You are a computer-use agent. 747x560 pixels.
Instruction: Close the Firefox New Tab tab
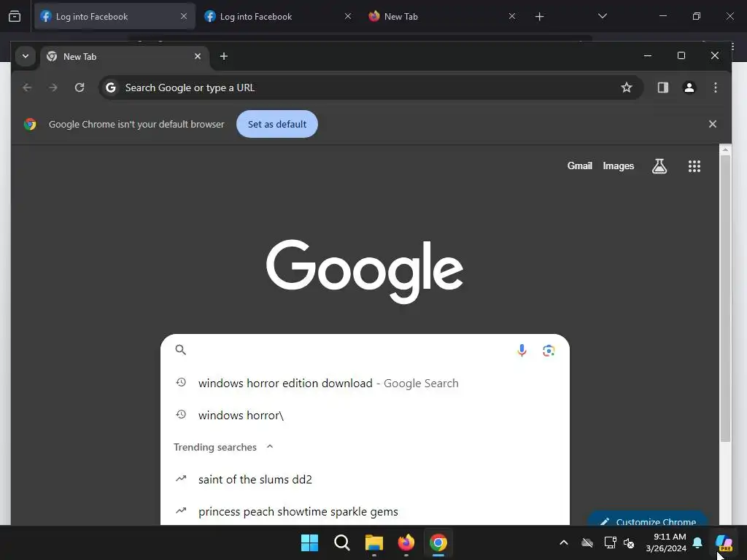(511, 16)
